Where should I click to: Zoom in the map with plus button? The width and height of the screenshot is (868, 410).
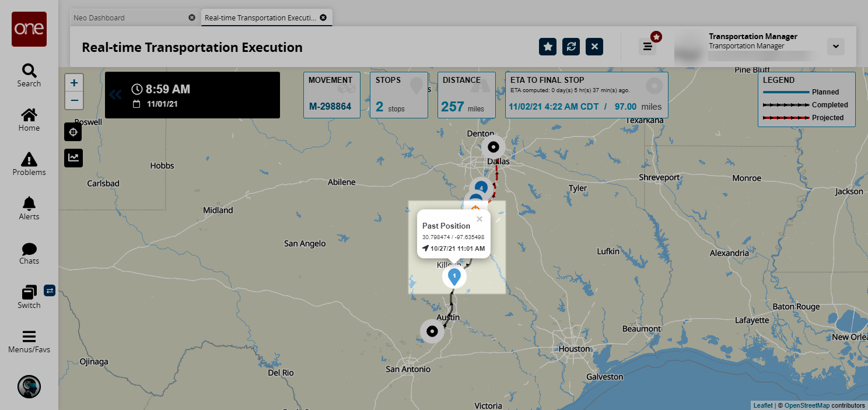74,83
